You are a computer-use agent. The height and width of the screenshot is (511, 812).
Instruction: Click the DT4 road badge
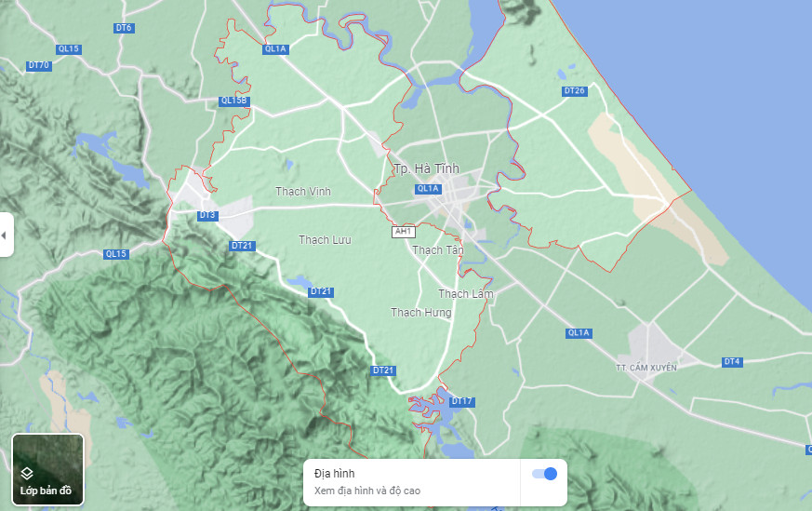pos(732,362)
